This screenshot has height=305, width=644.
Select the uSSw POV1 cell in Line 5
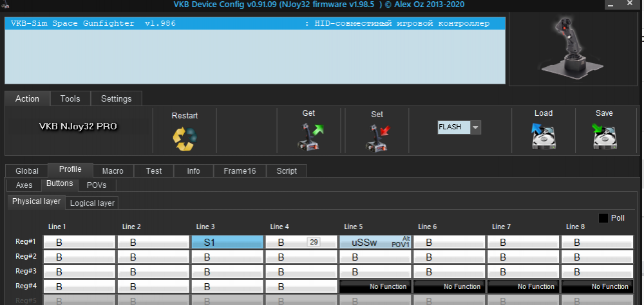click(375, 242)
